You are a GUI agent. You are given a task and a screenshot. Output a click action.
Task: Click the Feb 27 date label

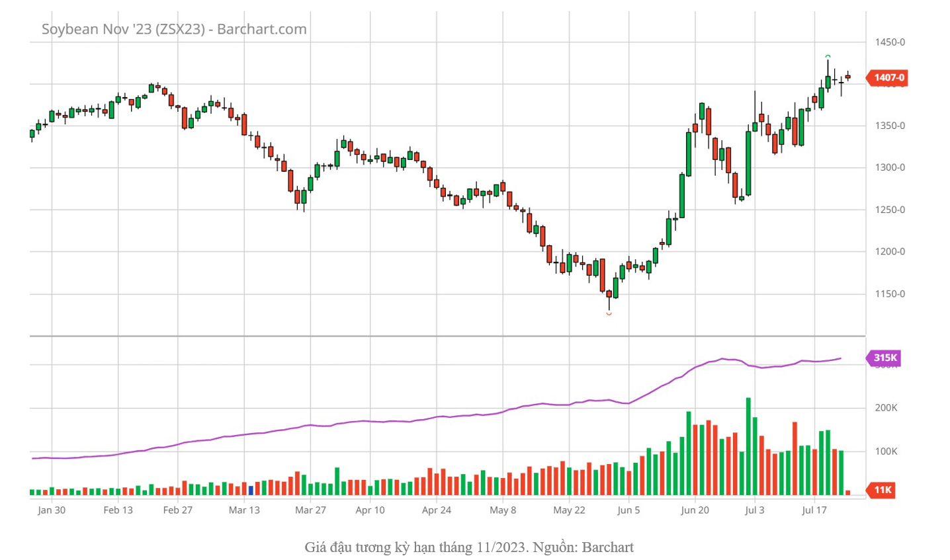point(178,510)
